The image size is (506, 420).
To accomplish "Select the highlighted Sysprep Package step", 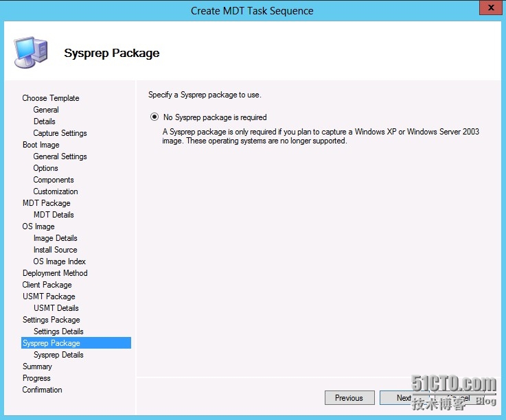I will [76, 343].
